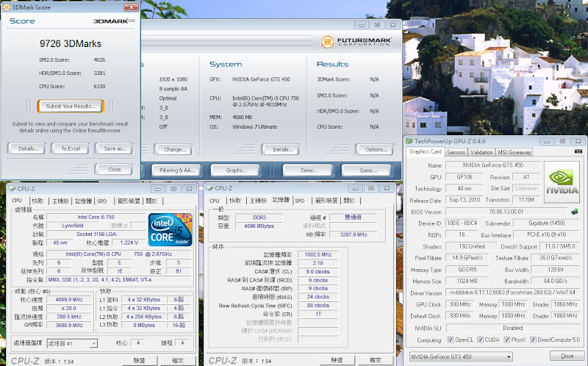Click 驗證 button in right CPU-Z
Image resolution: width=588 pixels, height=366 pixels.
pyautogui.click(x=337, y=360)
